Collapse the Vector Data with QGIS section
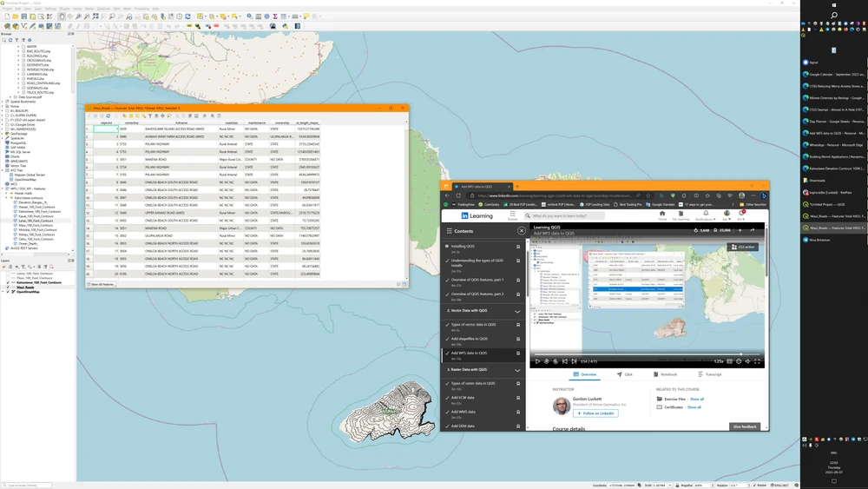This screenshot has width=868, height=489. click(517, 311)
